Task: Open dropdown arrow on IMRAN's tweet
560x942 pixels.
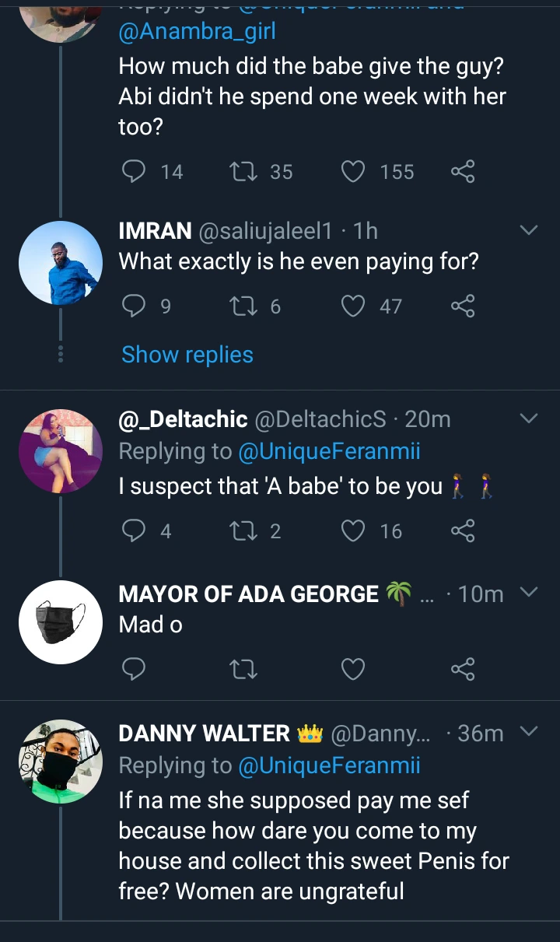Action: tap(528, 230)
